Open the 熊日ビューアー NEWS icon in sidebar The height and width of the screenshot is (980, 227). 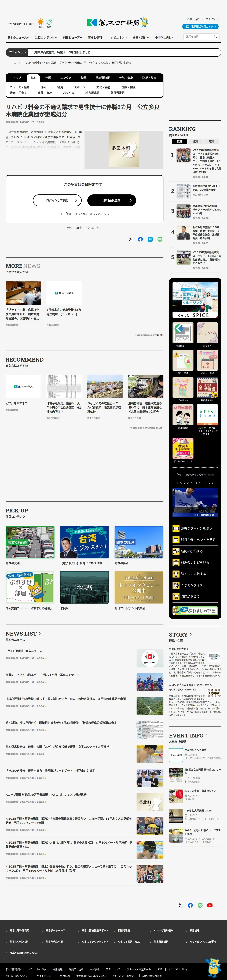point(183,333)
